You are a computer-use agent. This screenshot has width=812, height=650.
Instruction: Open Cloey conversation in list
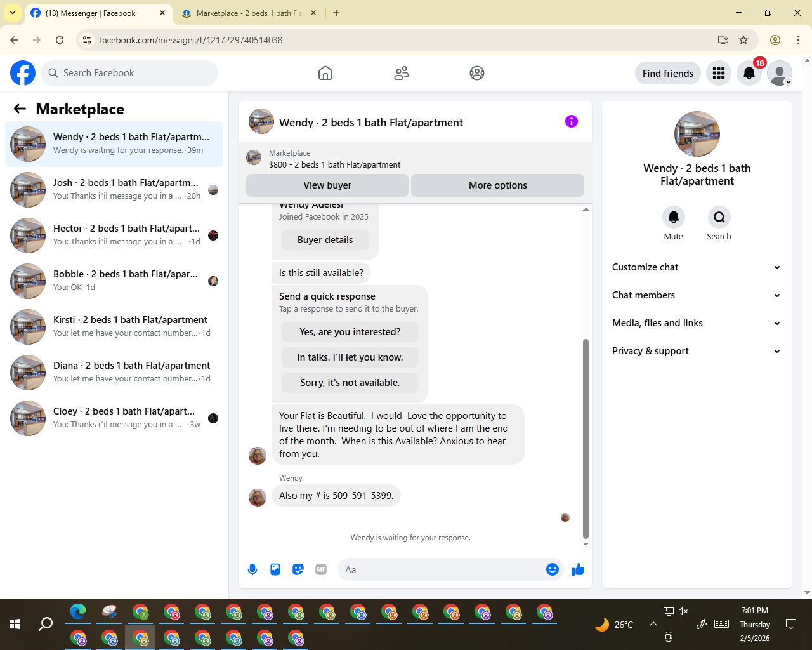click(114, 418)
